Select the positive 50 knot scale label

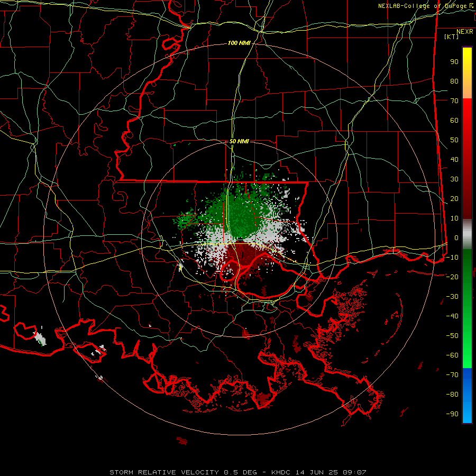454,140
